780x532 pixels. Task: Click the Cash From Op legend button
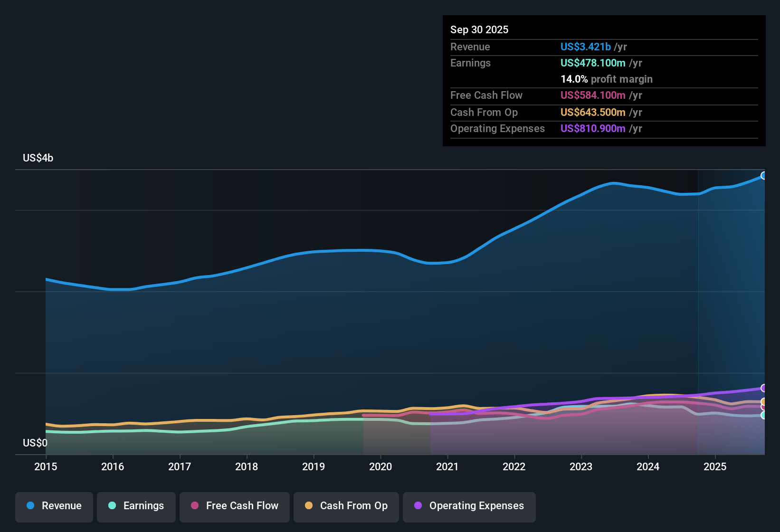pyautogui.click(x=346, y=506)
